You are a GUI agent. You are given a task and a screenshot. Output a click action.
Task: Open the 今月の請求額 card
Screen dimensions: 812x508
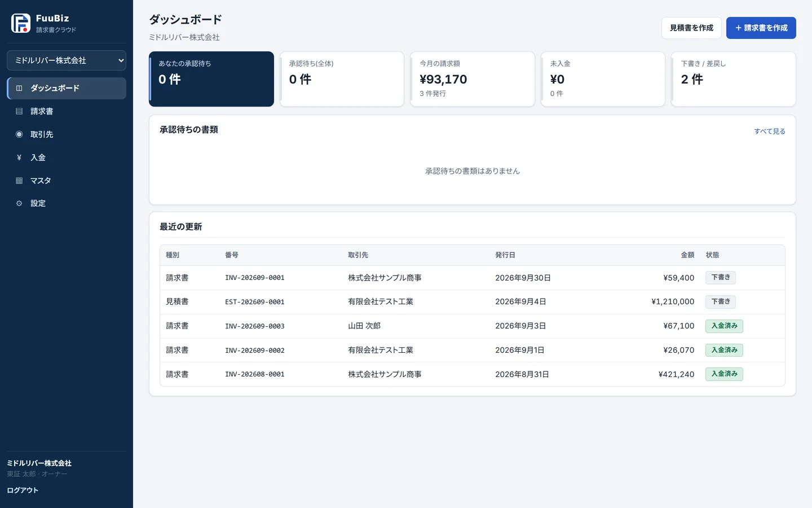[473, 79]
